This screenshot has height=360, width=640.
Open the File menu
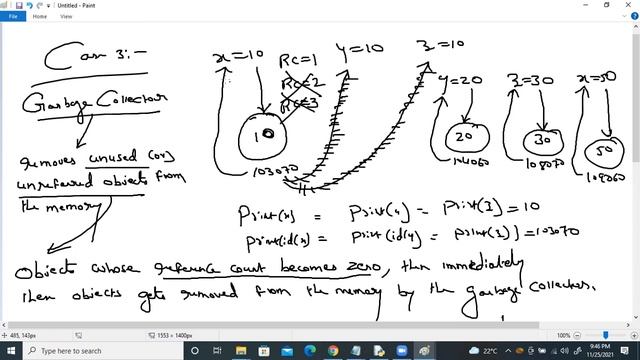click(13, 16)
